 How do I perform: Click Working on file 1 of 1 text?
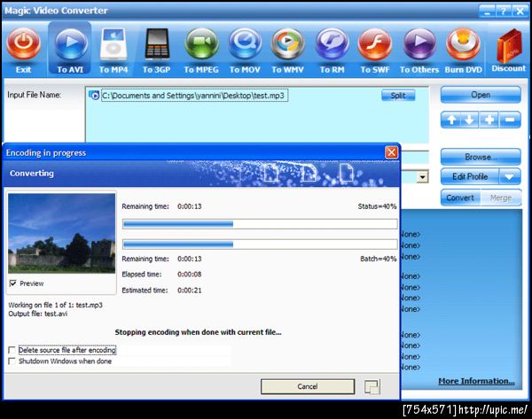[55, 305]
